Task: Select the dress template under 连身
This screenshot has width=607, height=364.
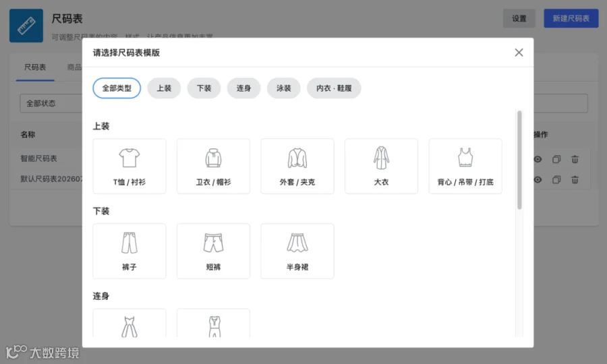Action: [x=129, y=324]
